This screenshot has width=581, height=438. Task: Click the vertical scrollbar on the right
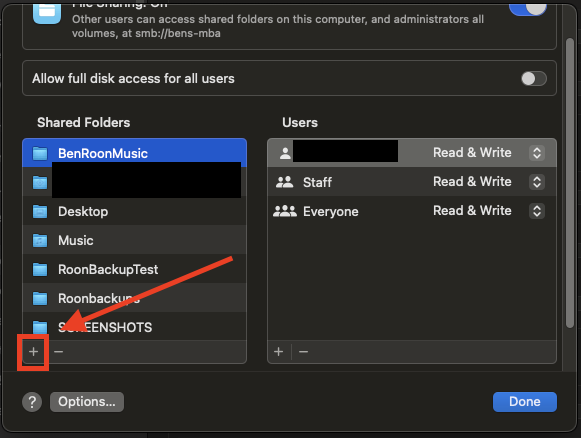[x=570, y=183]
